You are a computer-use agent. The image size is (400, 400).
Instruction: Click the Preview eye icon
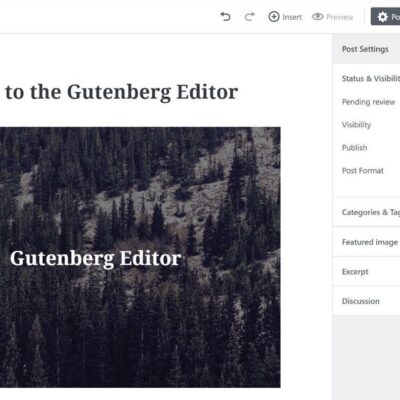pyautogui.click(x=318, y=16)
